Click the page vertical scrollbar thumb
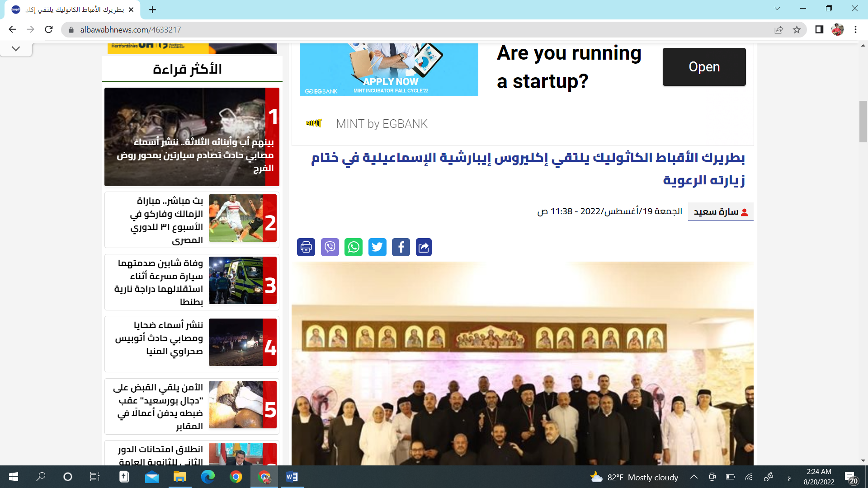 [x=863, y=122]
